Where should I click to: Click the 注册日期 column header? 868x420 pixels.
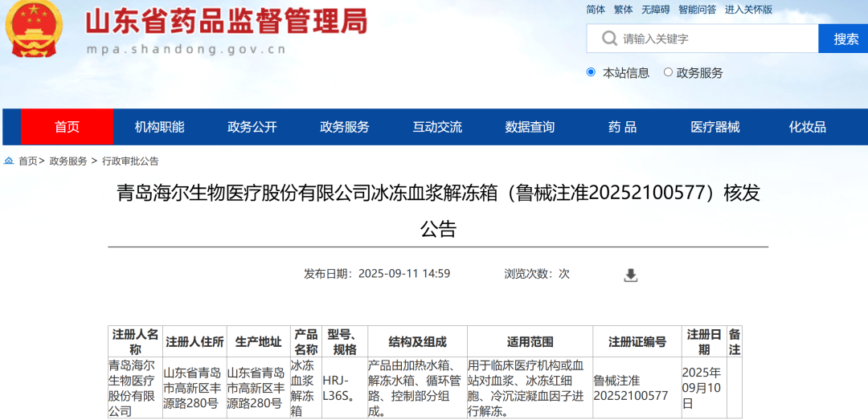pos(704,341)
